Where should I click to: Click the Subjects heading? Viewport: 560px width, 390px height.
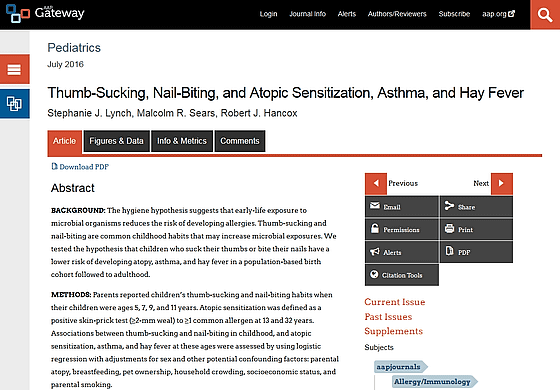pyautogui.click(x=379, y=347)
